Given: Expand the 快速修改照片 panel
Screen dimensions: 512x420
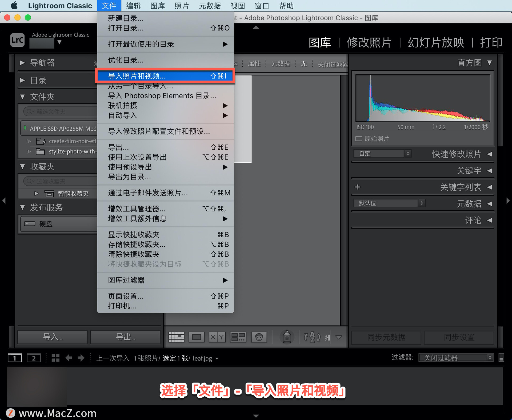Looking at the screenshot, I should [489, 154].
